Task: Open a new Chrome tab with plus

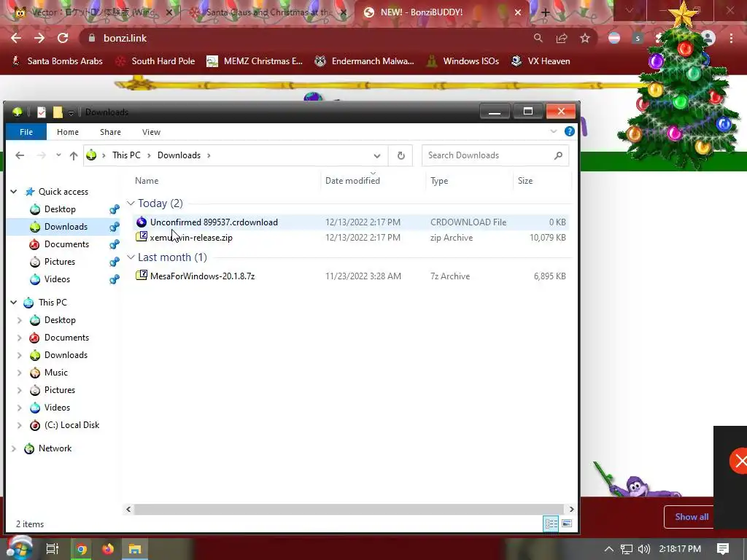Action: coord(546,13)
